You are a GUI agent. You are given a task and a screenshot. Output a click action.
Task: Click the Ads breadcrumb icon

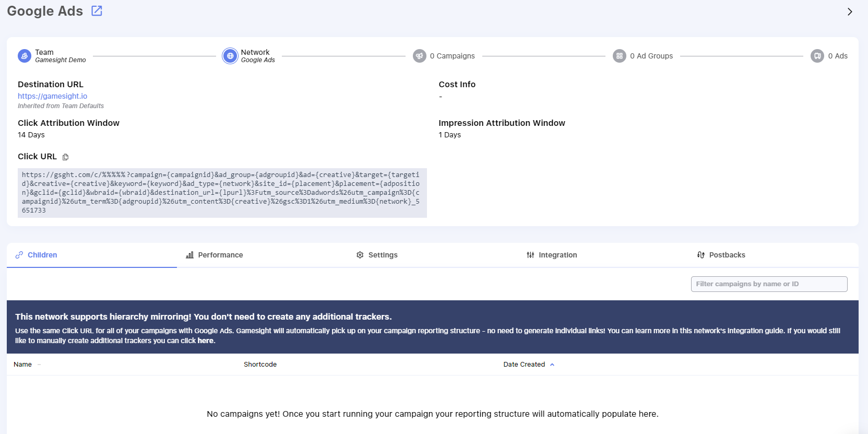pyautogui.click(x=817, y=56)
